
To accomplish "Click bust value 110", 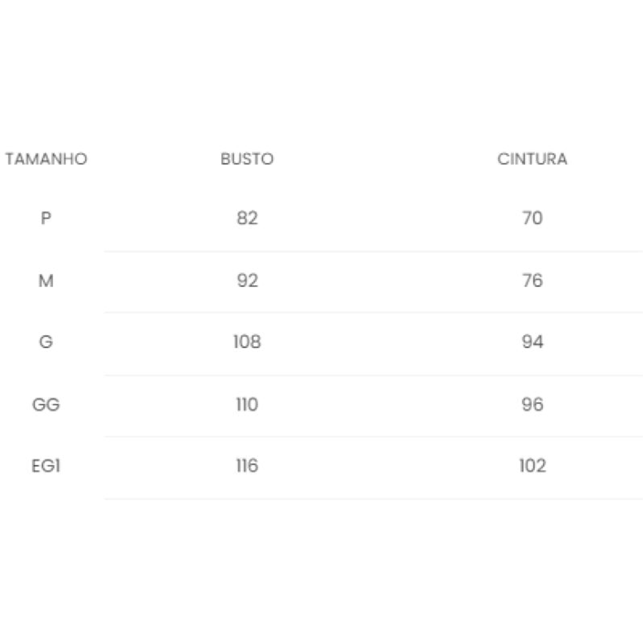I will [x=247, y=404].
